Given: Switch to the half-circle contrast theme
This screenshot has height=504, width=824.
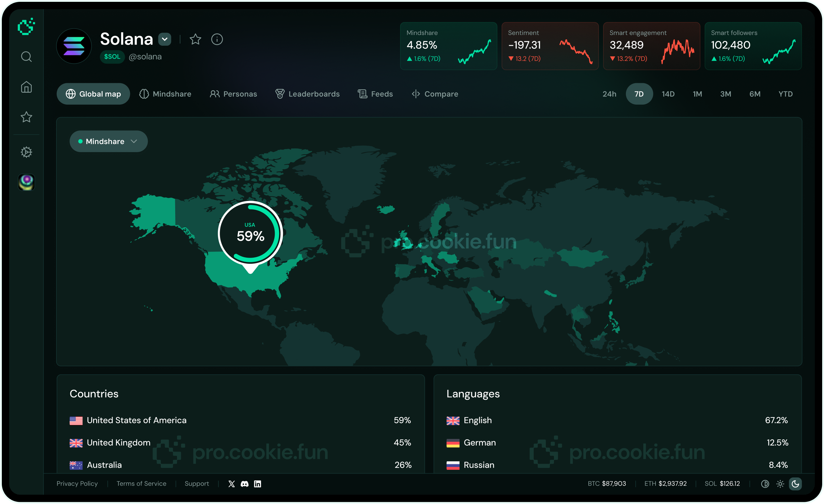Looking at the screenshot, I should [765, 484].
